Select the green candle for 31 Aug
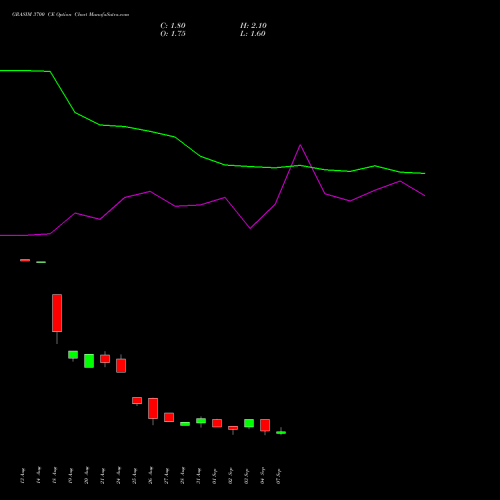The width and height of the screenshot is (500, 500). coord(201,421)
